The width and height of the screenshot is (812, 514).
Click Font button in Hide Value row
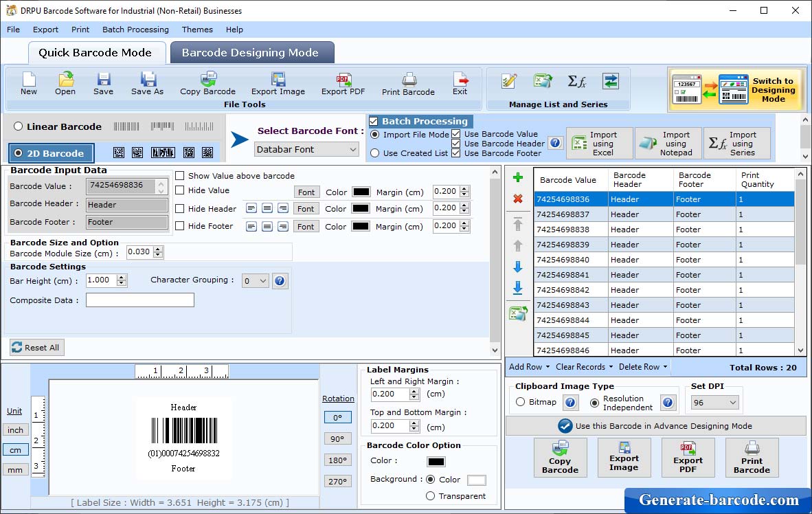point(306,192)
